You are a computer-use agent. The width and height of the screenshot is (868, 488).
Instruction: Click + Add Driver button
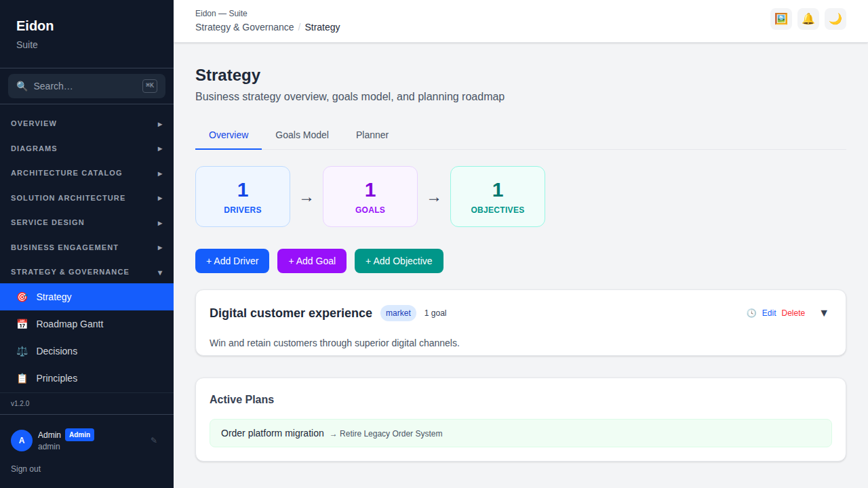pos(232,261)
